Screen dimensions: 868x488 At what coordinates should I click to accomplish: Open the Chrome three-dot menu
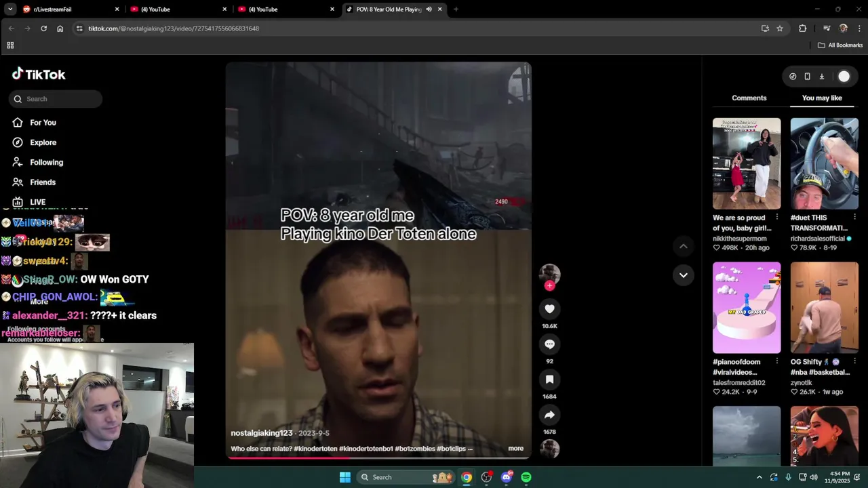click(x=859, y=28)
